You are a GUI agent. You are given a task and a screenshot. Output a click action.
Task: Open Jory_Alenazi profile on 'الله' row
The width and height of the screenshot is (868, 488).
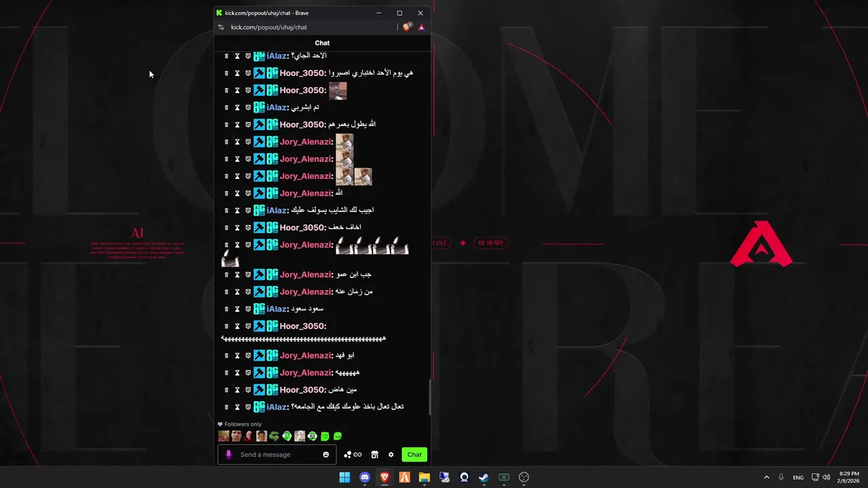tap(307, 194)
